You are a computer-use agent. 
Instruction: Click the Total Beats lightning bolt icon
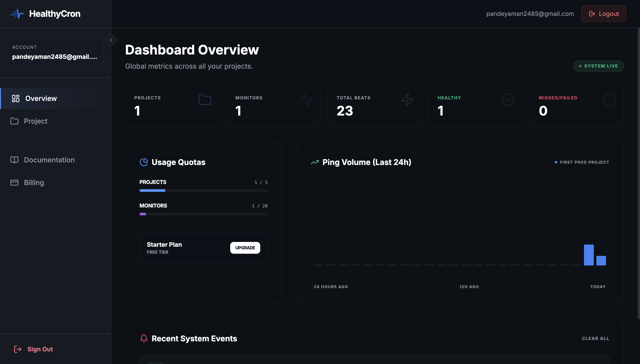tap(407, 100)
